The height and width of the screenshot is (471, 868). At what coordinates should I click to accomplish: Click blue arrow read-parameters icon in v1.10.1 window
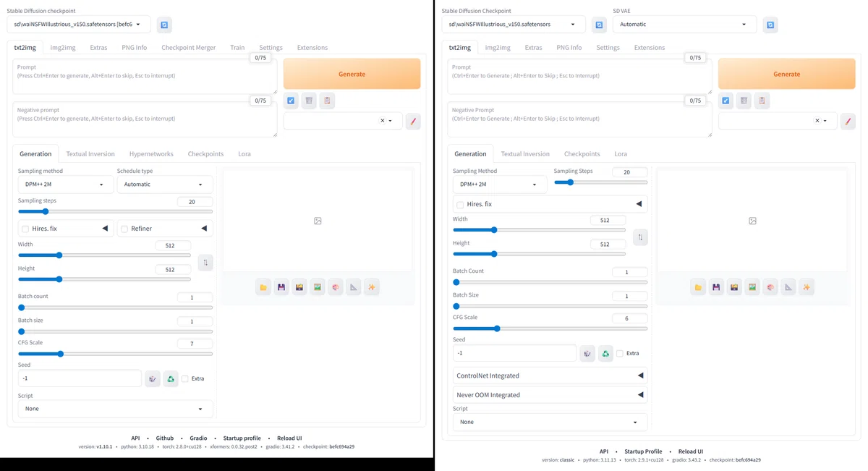[x=291, y=101]
